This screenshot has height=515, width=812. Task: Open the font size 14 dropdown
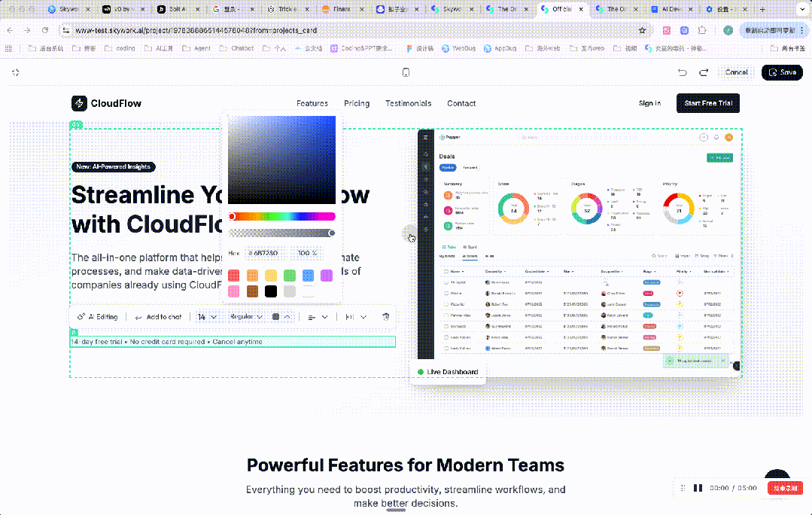pyautogui.click(x=207, y=316)
